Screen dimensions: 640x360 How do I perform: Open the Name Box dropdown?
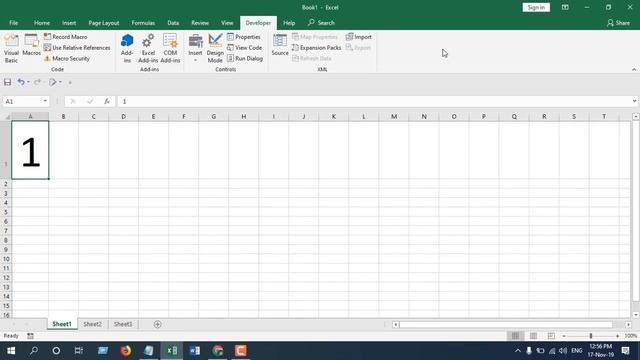45,101
